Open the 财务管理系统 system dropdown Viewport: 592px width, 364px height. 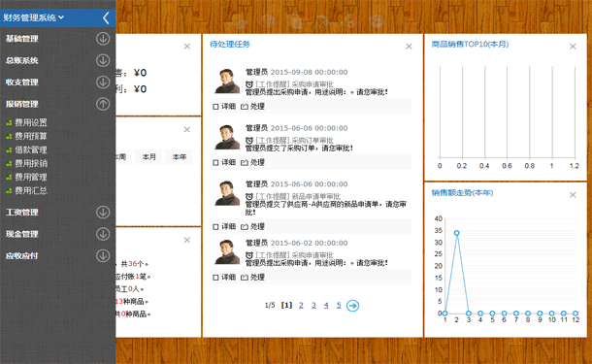(34, 17)
